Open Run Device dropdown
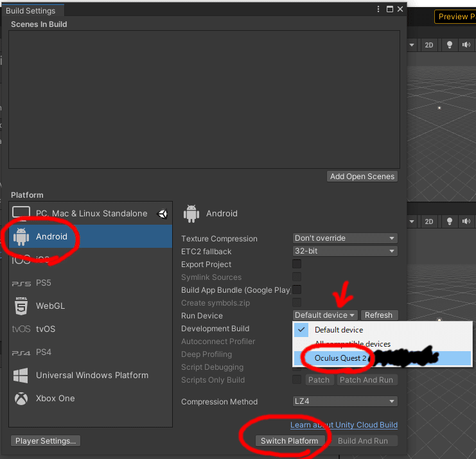476x459 pixels. coord(325,315)
